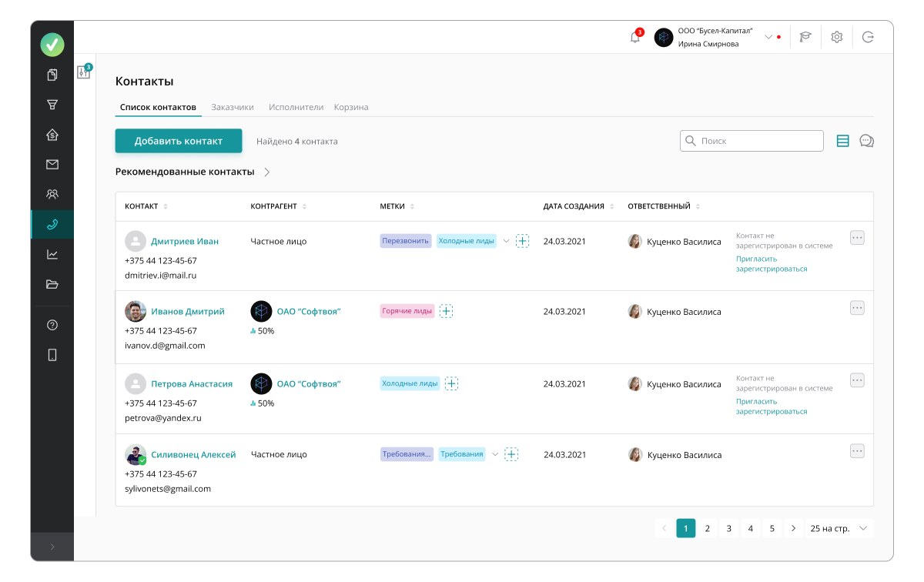
Task: Open the settings gear icon
Action: tap(837, 37)
